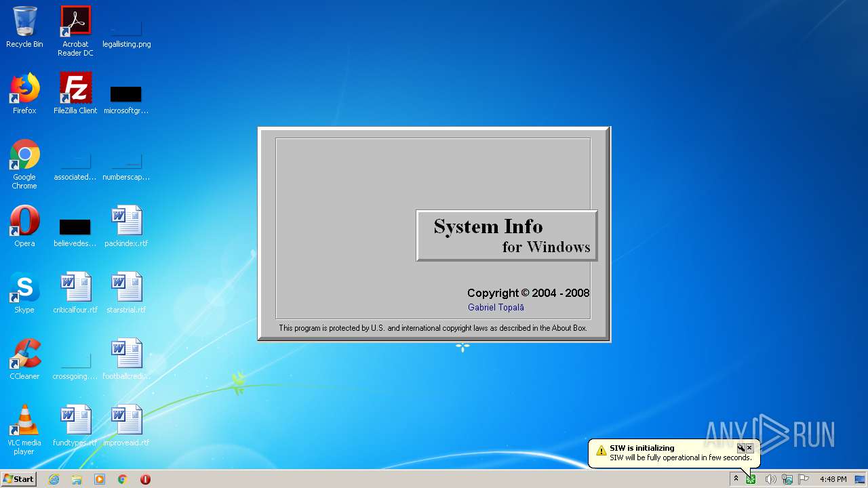Launch FileZilla Client shortcut
Image resolution: width=868 pixels, height=488 pixels.
click(x=75, y=94)
